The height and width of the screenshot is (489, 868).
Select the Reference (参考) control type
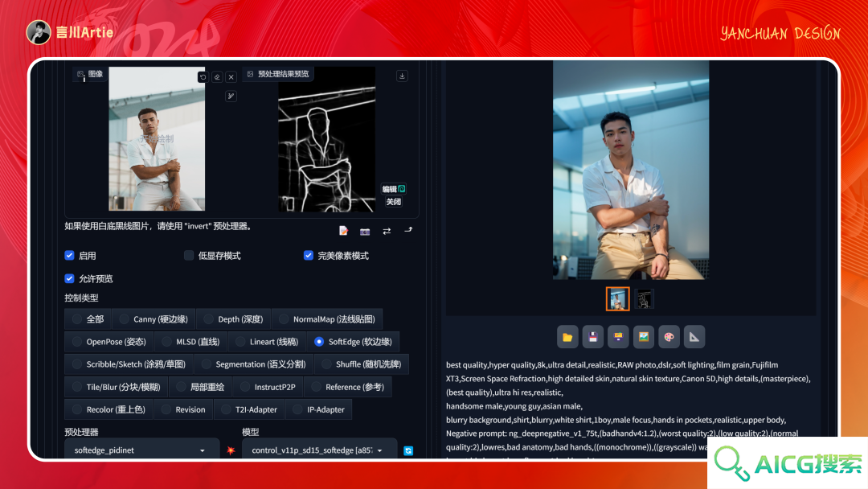pos(348,387)
